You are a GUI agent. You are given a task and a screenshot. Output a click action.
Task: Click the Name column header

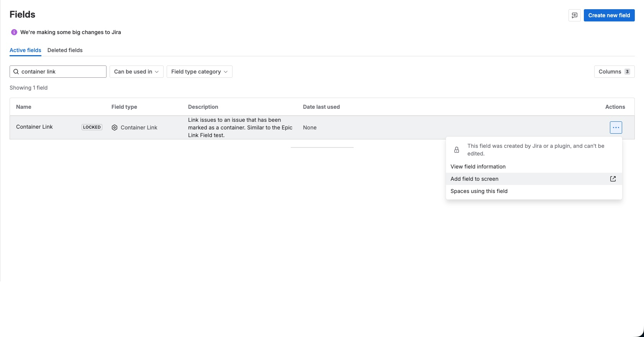tap(24, 107)
